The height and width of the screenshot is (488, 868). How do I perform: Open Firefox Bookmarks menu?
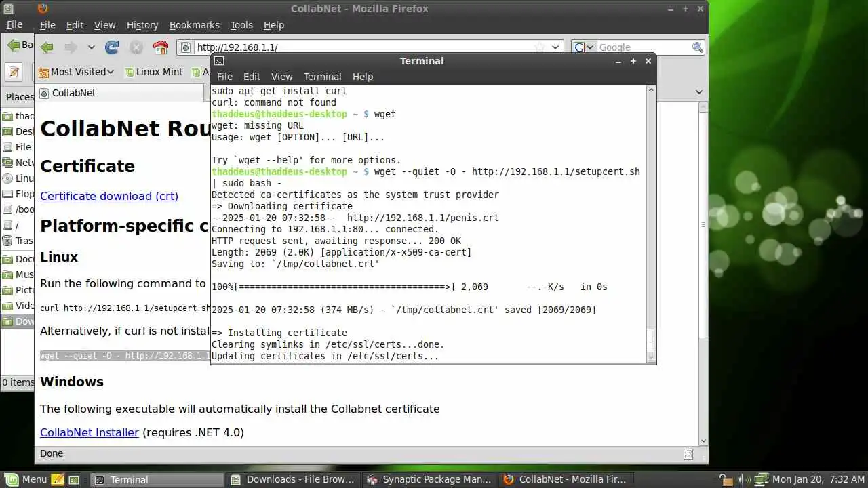(x=195, y=25)
